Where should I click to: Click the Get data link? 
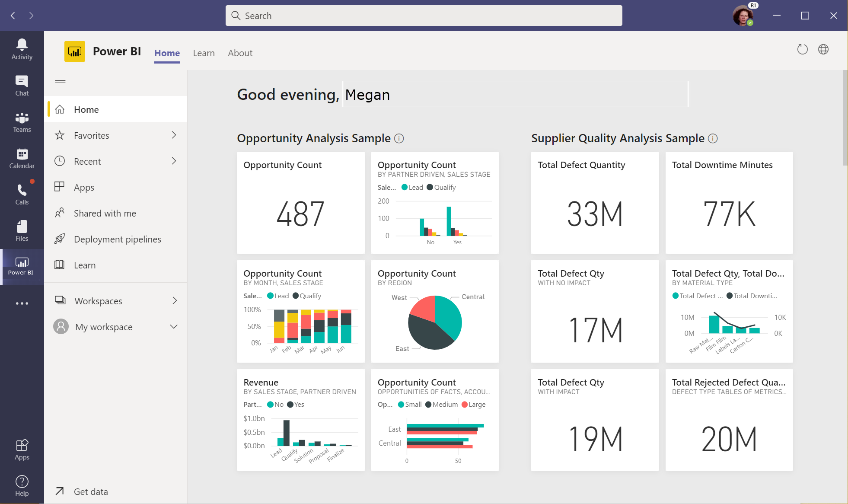(x=90, y=491)
